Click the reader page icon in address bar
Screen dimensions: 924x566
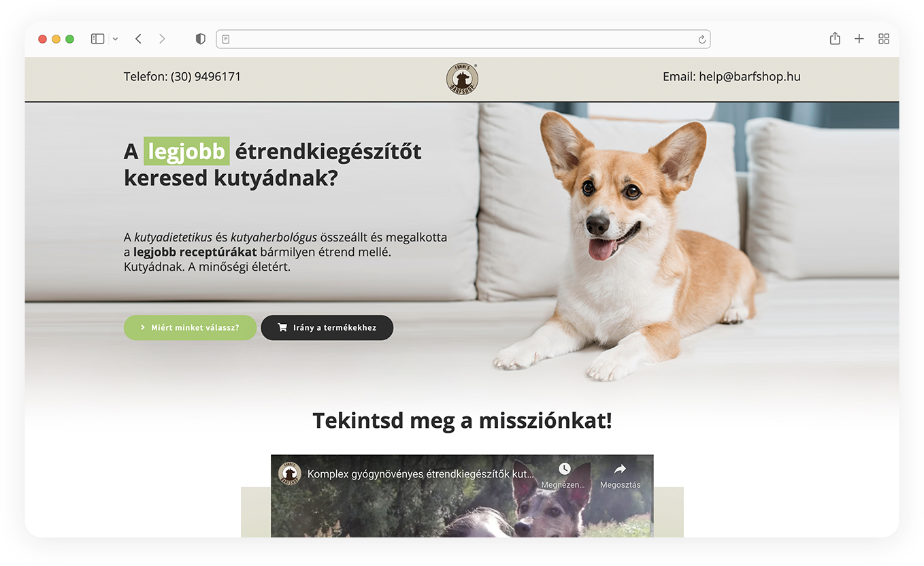(226, 39)
